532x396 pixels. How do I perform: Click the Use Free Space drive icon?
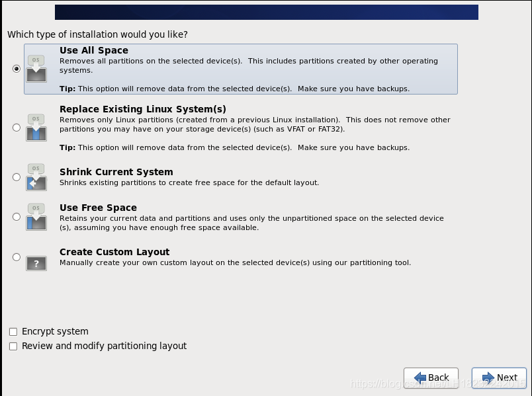(x=36, y=217)
